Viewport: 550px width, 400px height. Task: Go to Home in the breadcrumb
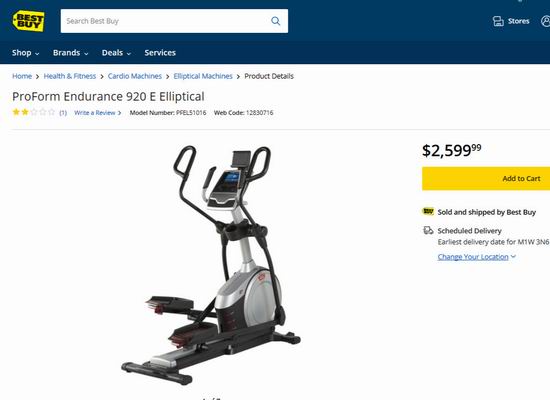(22, 76)
